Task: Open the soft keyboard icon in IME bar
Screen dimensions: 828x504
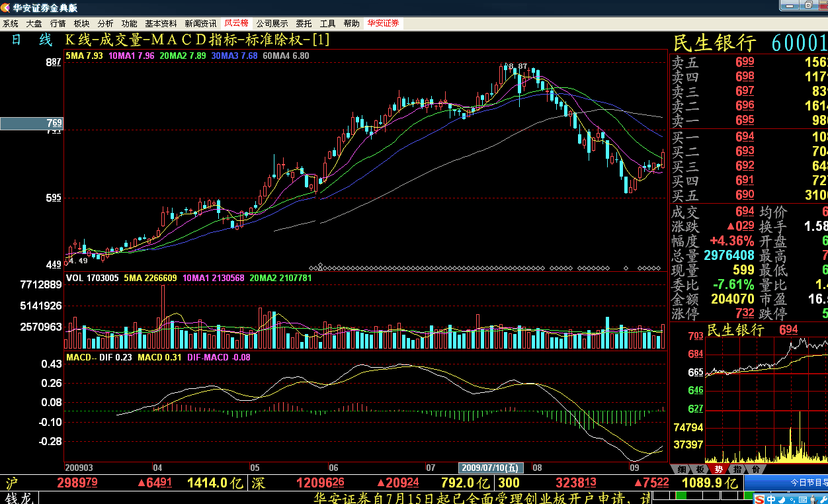Action: pyautogui.click(x=803, y=499)
